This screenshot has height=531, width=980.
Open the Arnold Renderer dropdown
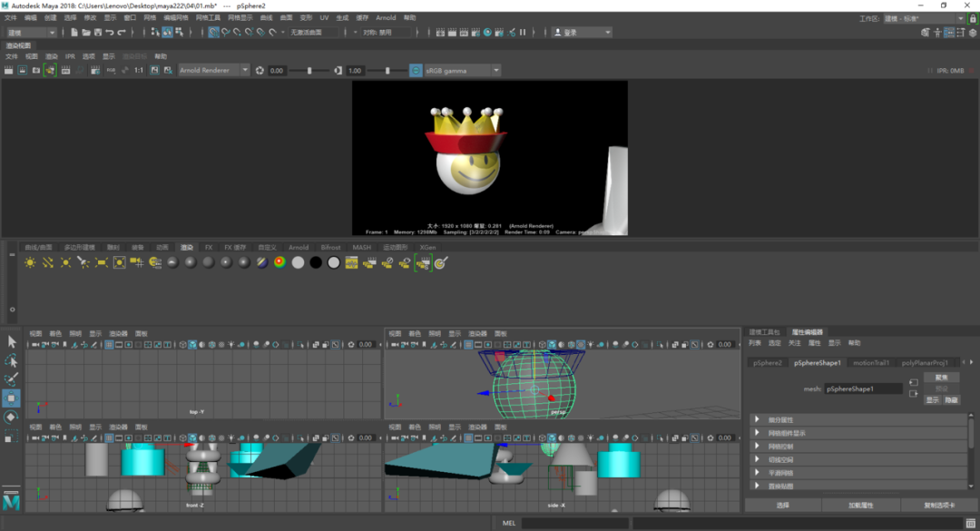[214, 71]
